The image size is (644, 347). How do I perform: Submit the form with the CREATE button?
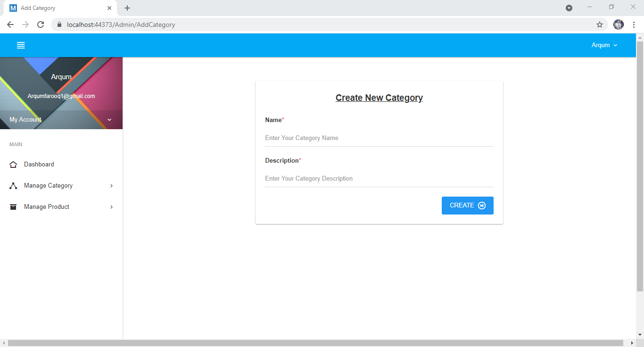pos(468,206)
